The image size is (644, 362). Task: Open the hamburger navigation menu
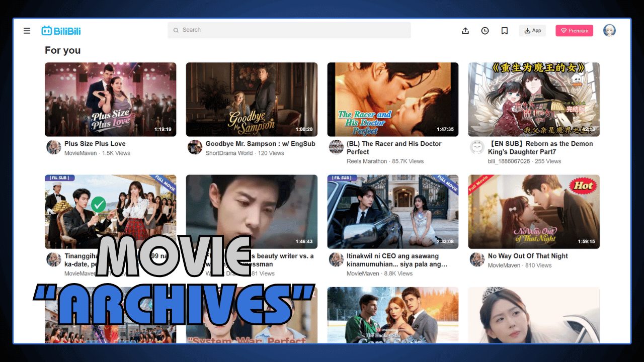click(x=27, y=30)
